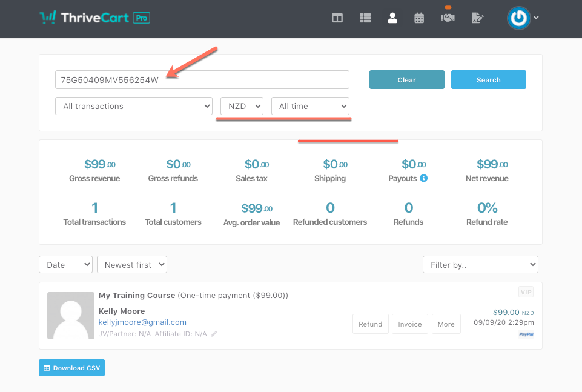Click the Total transactions label

pyautogui.click(x=94, y=222)
